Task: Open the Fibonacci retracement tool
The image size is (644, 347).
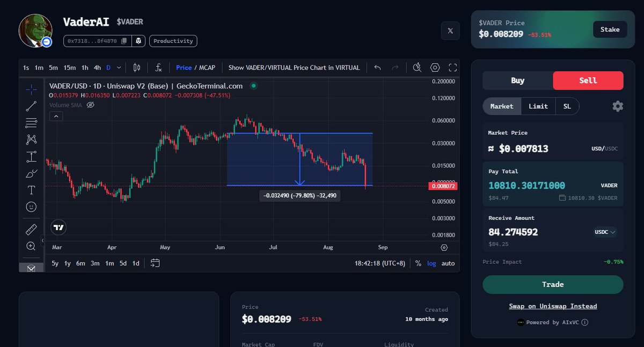Action: point(31,123)
